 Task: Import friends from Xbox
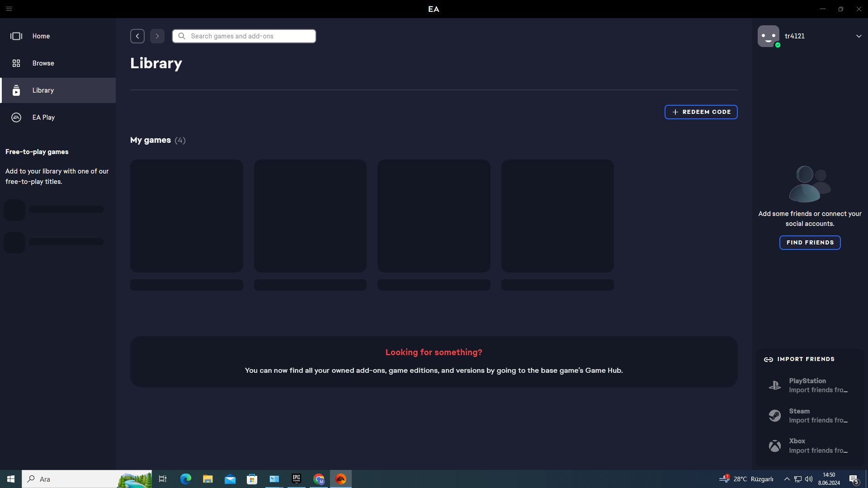pos(810,446)
